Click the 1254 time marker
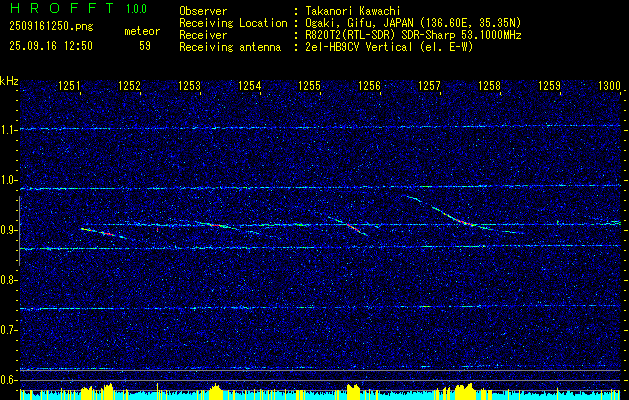The image size is (629, 400). point(250,86)
